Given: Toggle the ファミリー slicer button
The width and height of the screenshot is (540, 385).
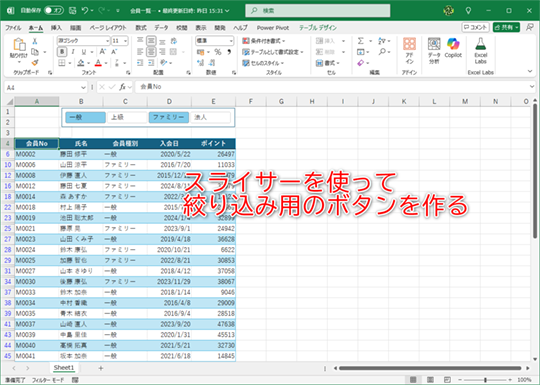Looking at the screenshot, I should 169,117.
